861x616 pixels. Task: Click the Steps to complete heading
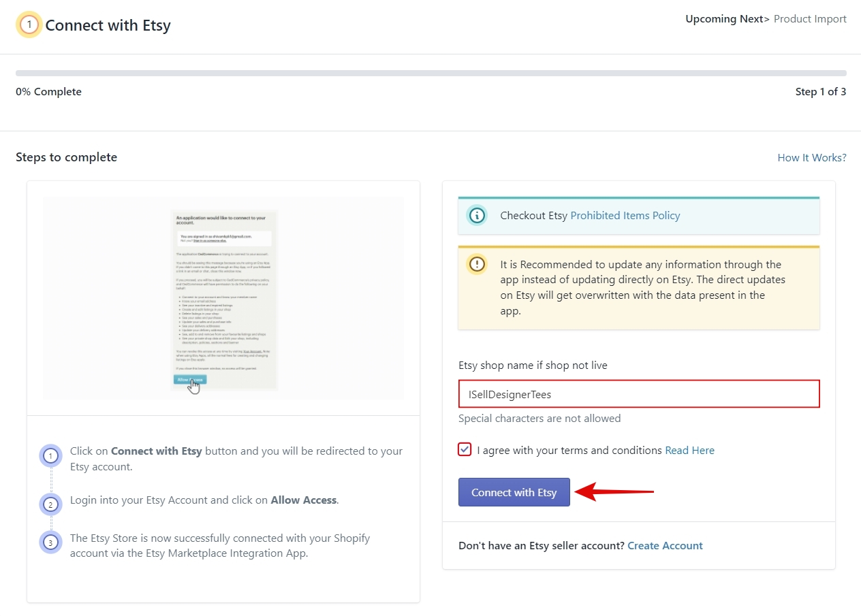pyautogui.click(x=66, y=157)
